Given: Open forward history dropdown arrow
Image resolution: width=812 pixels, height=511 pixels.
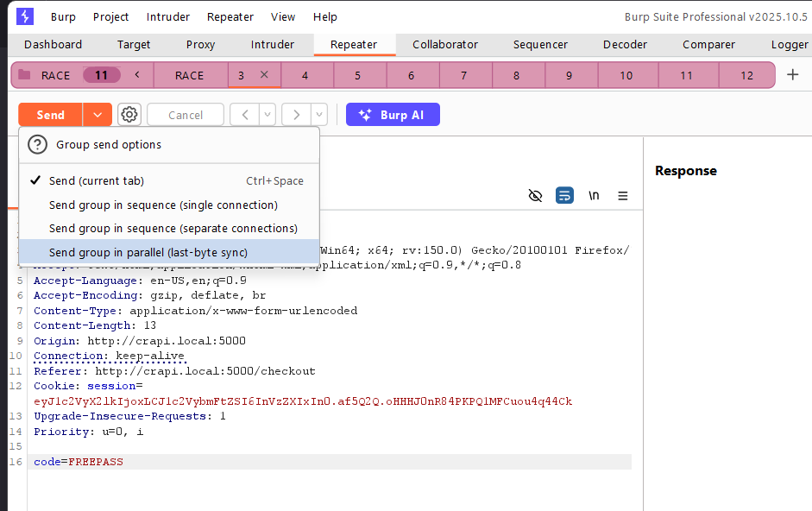Looking at the screenshot, I should click(x=319, y=115).
